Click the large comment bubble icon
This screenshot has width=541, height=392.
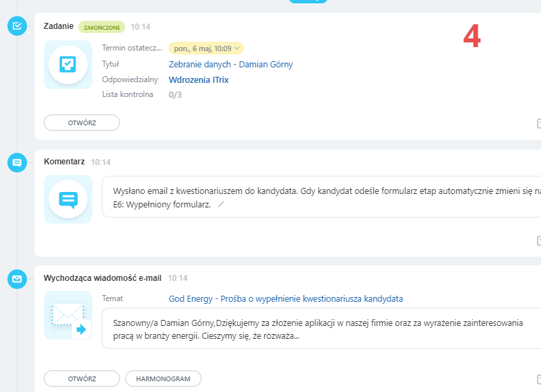click(x=68, y=199)
